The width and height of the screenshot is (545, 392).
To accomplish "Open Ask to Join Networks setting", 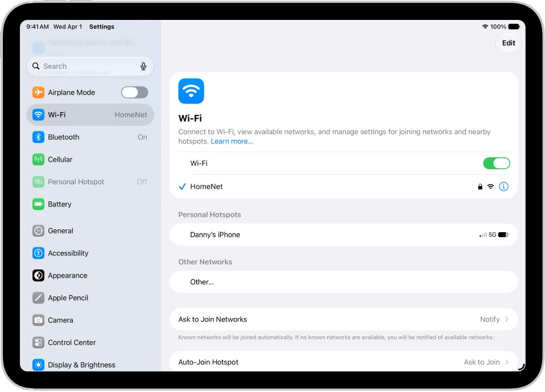I will point(344,319).
